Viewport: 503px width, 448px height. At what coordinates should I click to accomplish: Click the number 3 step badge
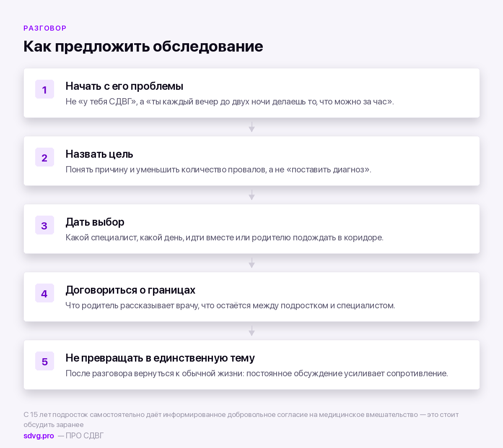(x=44, y=225)
